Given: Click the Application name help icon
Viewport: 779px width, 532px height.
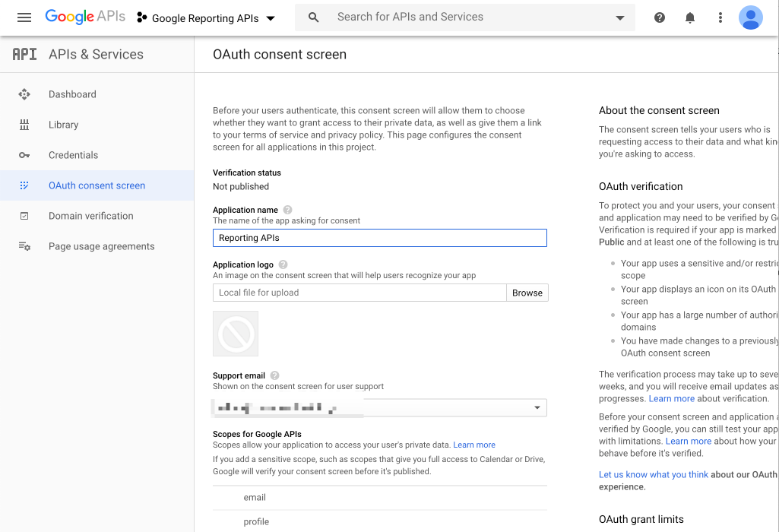Looking at the screenshot, I should coord(287,210).
